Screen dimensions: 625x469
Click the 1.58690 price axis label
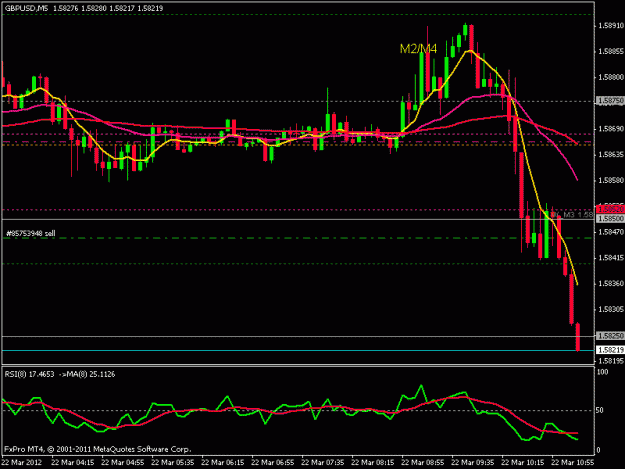point(611,129)
